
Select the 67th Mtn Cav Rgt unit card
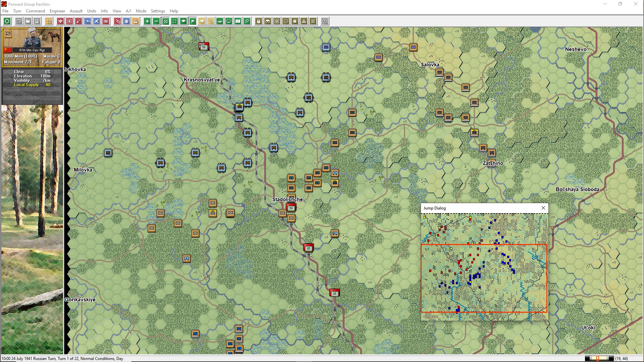(32, 47)
